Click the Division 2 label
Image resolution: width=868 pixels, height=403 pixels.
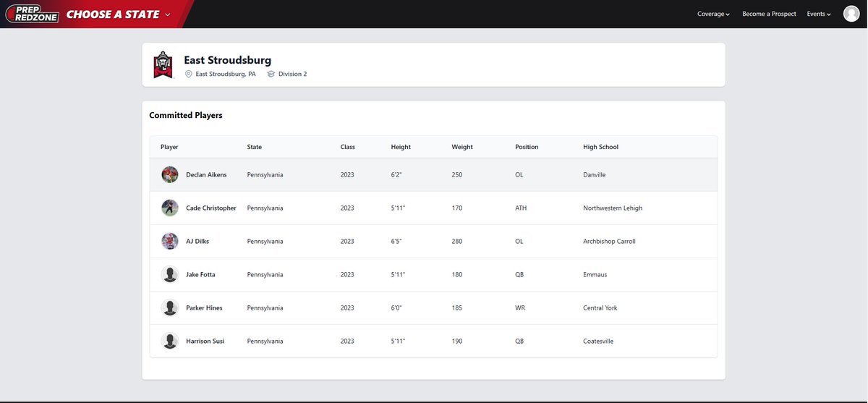292,74
